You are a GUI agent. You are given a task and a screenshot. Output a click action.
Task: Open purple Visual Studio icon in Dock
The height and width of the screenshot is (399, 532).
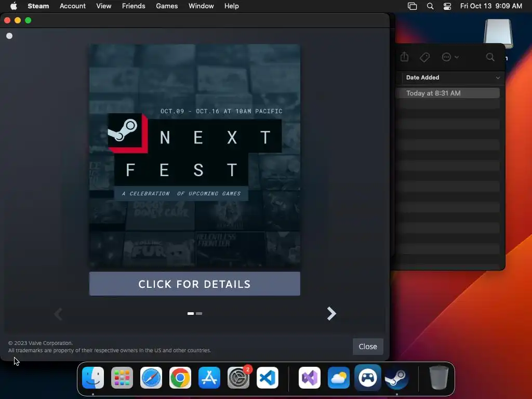point(310,378)
